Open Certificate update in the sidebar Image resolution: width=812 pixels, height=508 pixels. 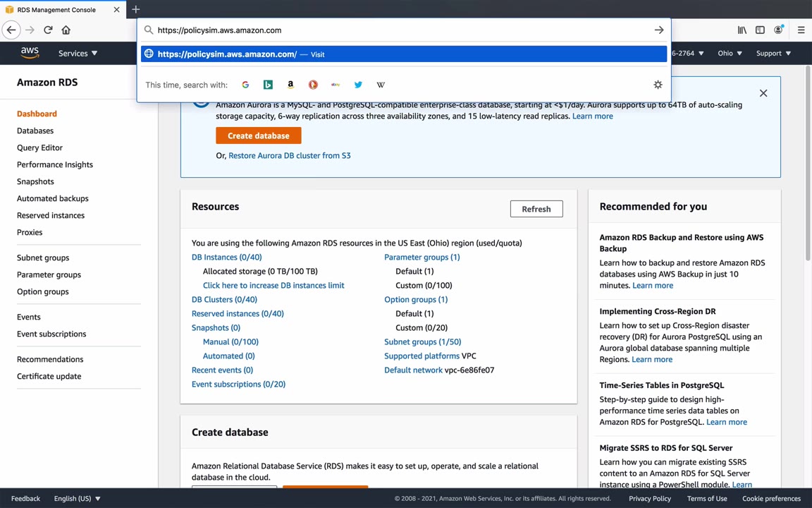[49, 376]
